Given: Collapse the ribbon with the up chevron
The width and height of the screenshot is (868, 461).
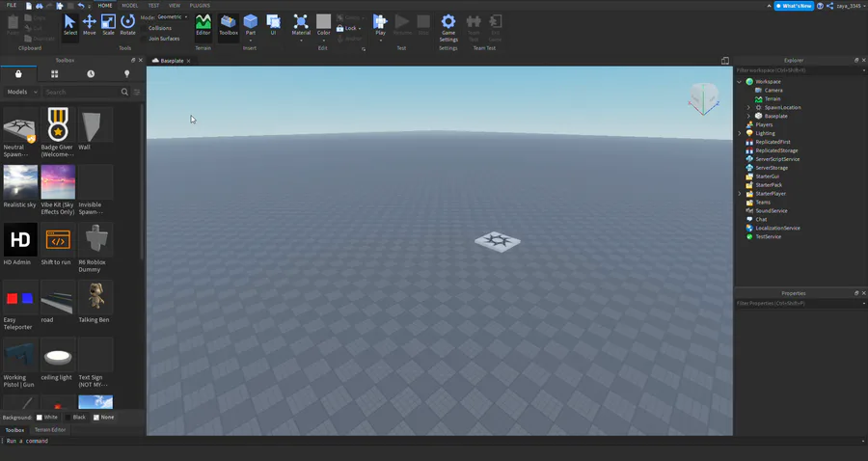Looking at the screenshot, I should tap(769, 6).
